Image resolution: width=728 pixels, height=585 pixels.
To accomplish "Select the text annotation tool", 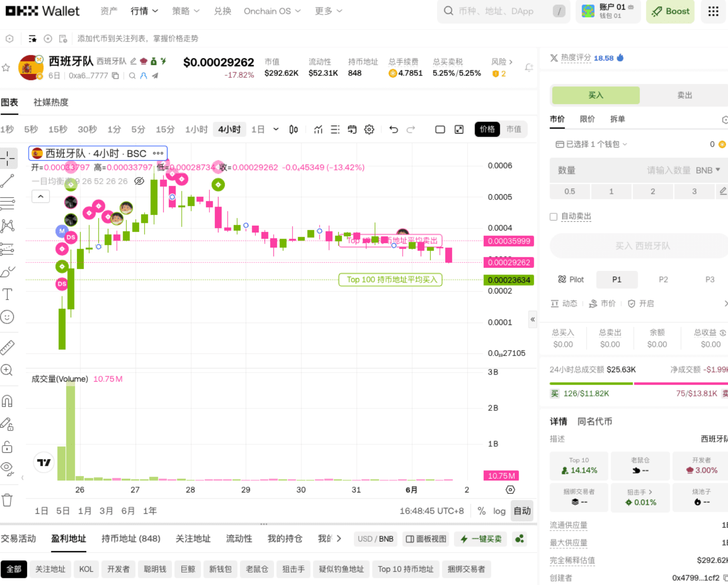I will point(8,294).
